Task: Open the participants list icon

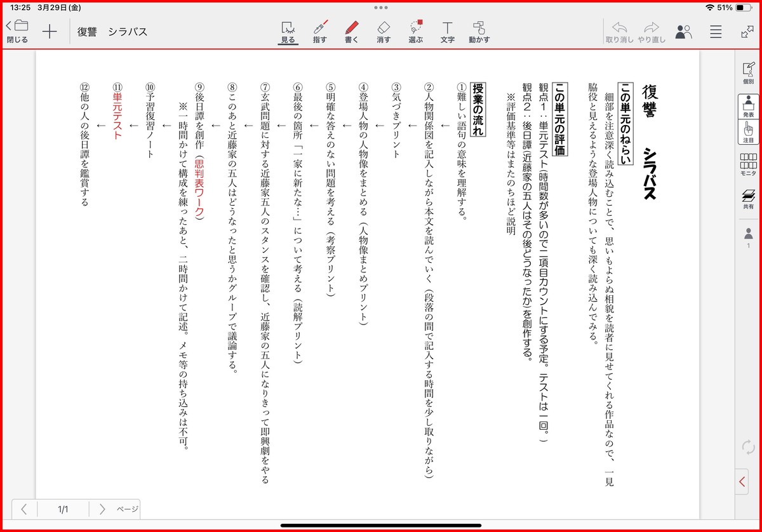Action: pos(684,32)
